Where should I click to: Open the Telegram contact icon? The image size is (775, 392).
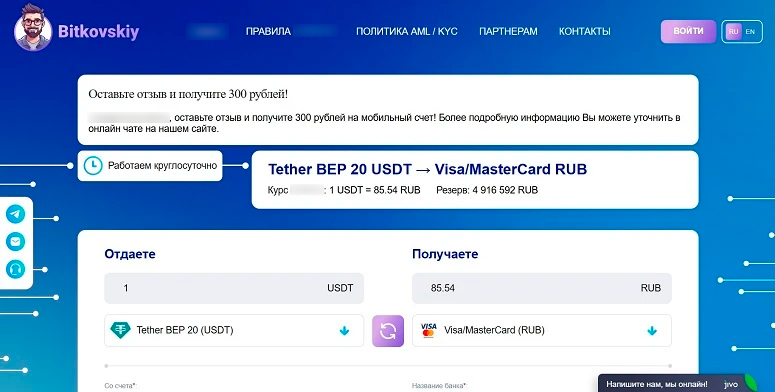[x=15, y=214]
